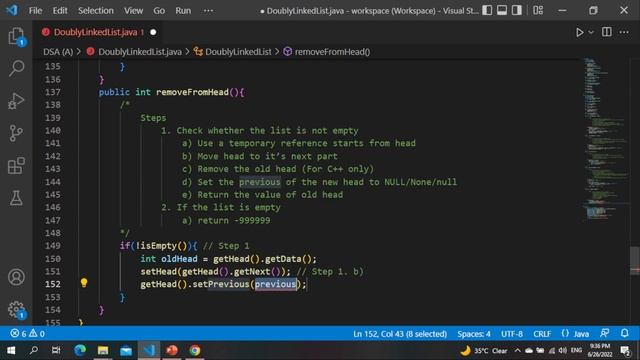The height and width of the screenshot is (360, 640).
Task: Open problems panel via errors and warnings count
Action: pos(27,334)
